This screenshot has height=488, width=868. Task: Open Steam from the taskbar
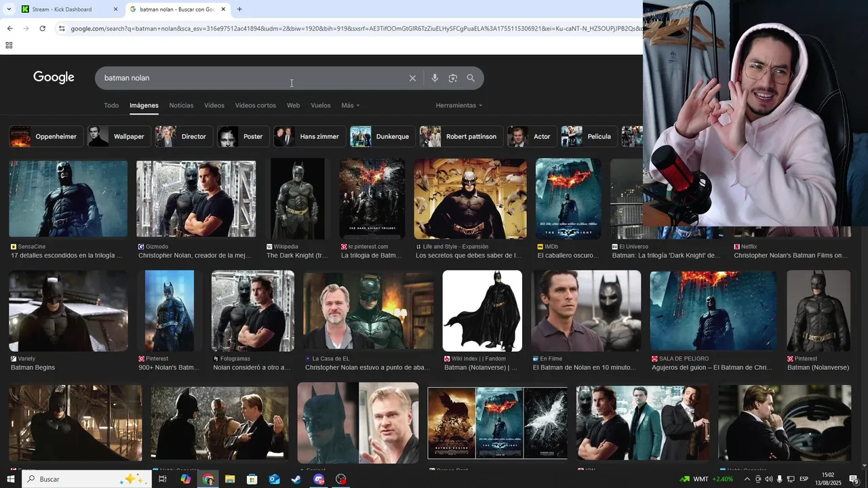296,479
